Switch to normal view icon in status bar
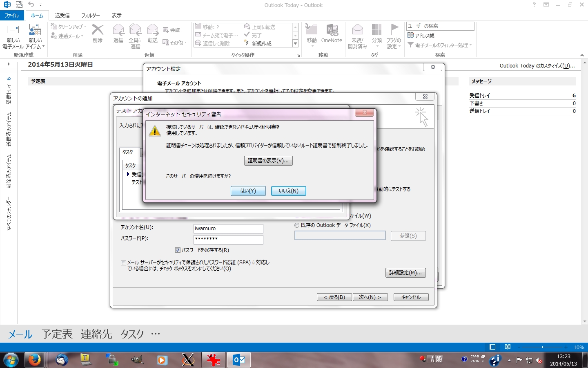The width and height of the screenshot is (588, 368). [x=492, y=347]
